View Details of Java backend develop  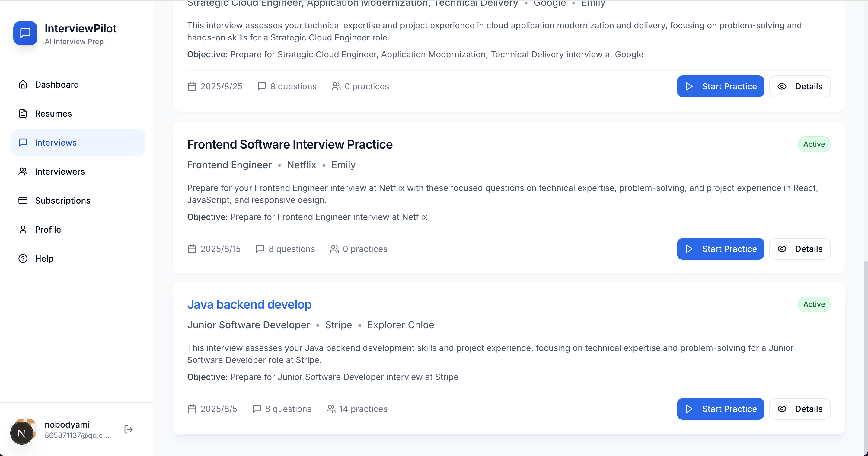[799, 409]
